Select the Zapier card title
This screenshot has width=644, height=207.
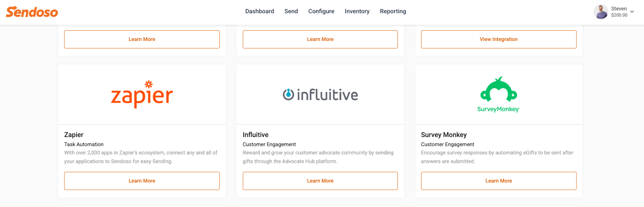click(74, 135)
